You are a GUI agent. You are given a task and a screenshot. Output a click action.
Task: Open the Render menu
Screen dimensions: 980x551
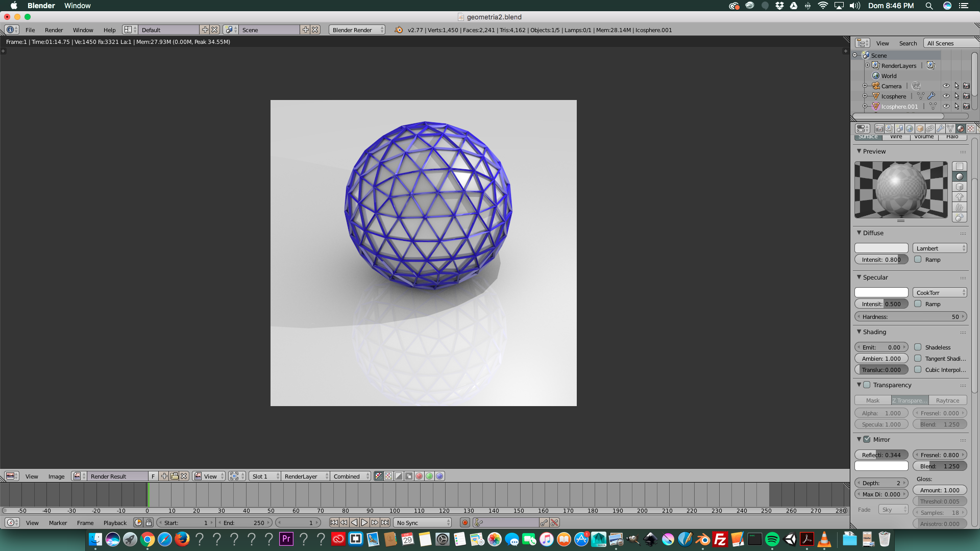click(54, 30)
